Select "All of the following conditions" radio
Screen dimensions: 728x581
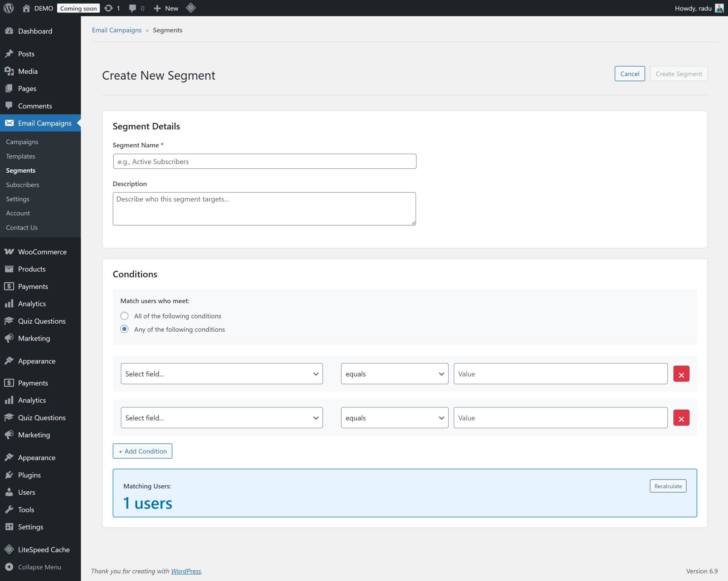coord(124,316)
